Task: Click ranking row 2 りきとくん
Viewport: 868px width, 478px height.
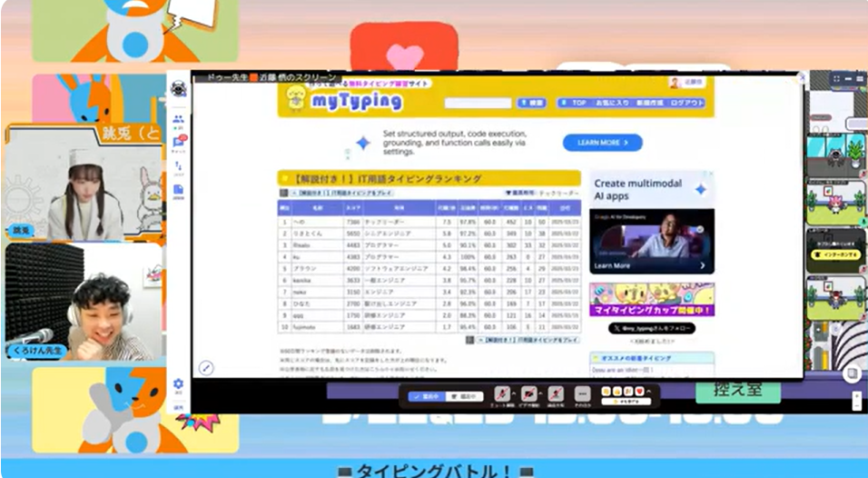Action: [429, 234]
